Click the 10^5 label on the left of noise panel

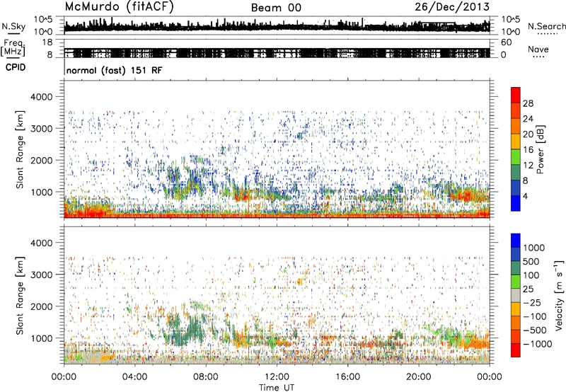43,20
